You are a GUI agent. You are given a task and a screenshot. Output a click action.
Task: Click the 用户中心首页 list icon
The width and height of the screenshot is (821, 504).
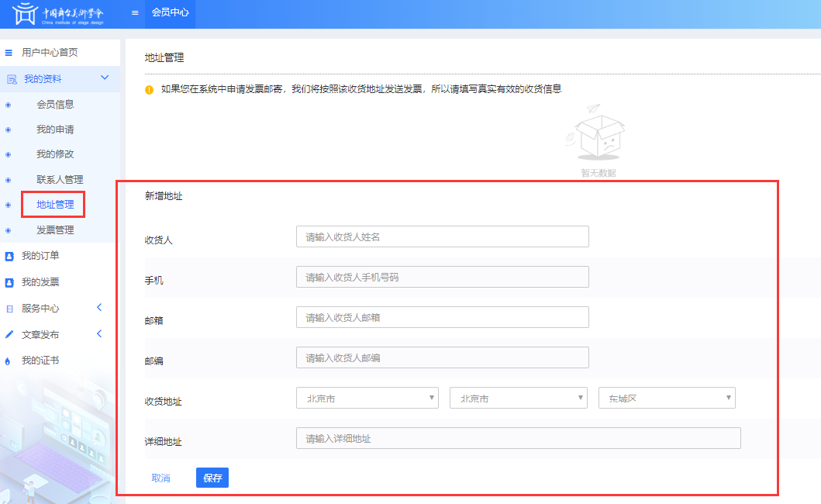point(9,53)
